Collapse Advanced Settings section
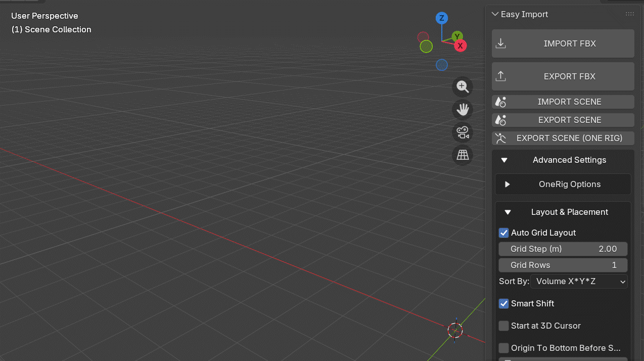The height and width of the screenshot is (361, 644). tap(563, 160)
